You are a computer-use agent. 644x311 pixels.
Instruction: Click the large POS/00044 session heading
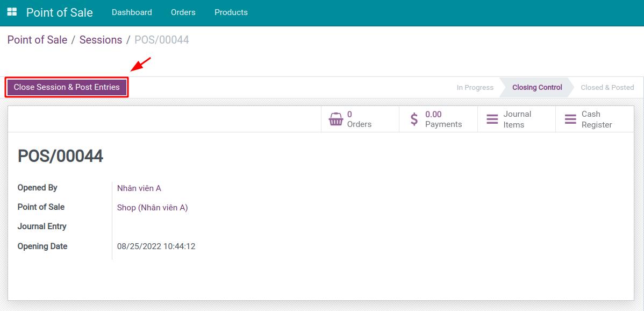tap(60, 156)
